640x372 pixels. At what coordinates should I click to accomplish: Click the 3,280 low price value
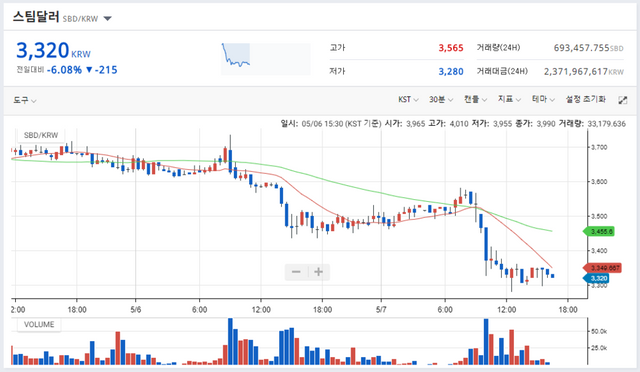(x=451, y=71)
